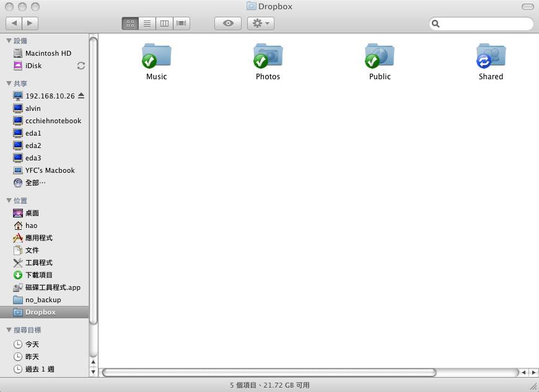Switch to icon view mode
The width and height of the screenshot is (539, 392).
130,24
